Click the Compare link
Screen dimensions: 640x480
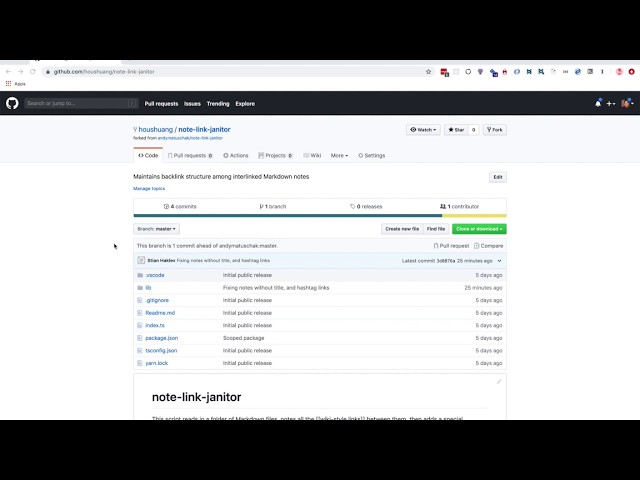(x=489, y=246)
